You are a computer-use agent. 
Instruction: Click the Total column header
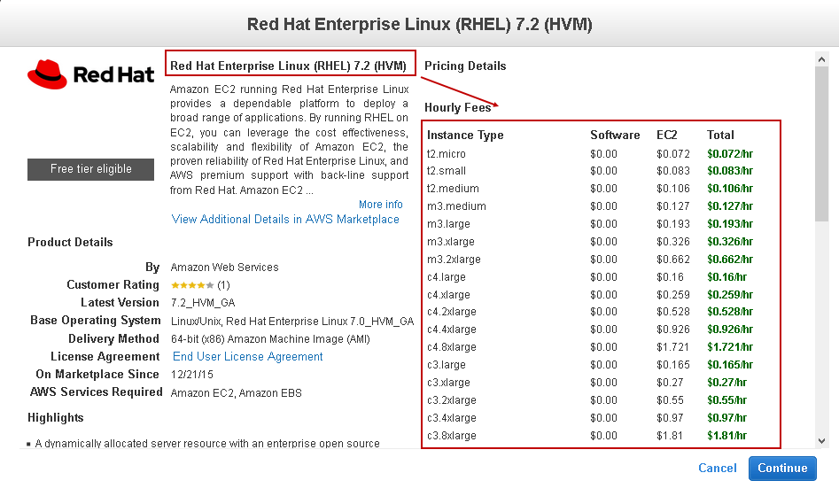click(x=720, y=136)
